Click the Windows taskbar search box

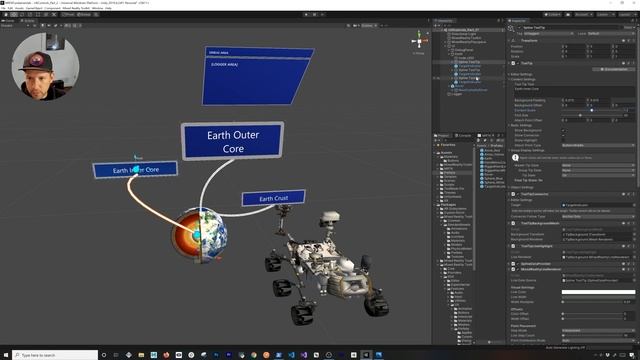[55, 355]
